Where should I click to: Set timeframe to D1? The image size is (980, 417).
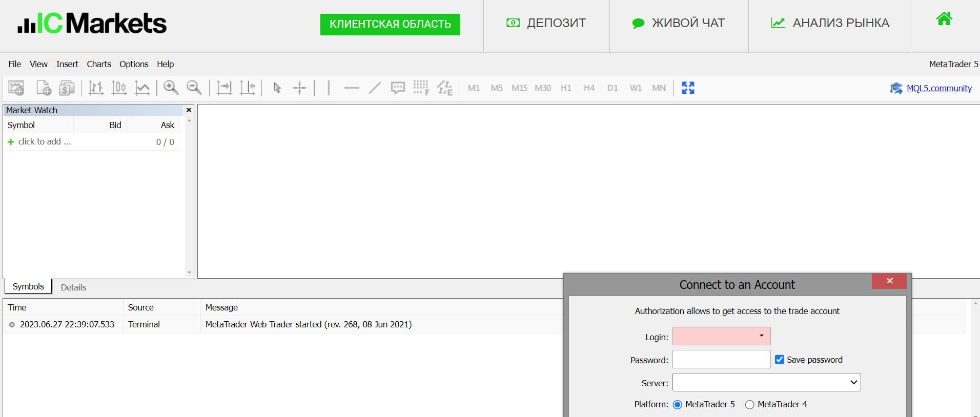click(612, 88)
